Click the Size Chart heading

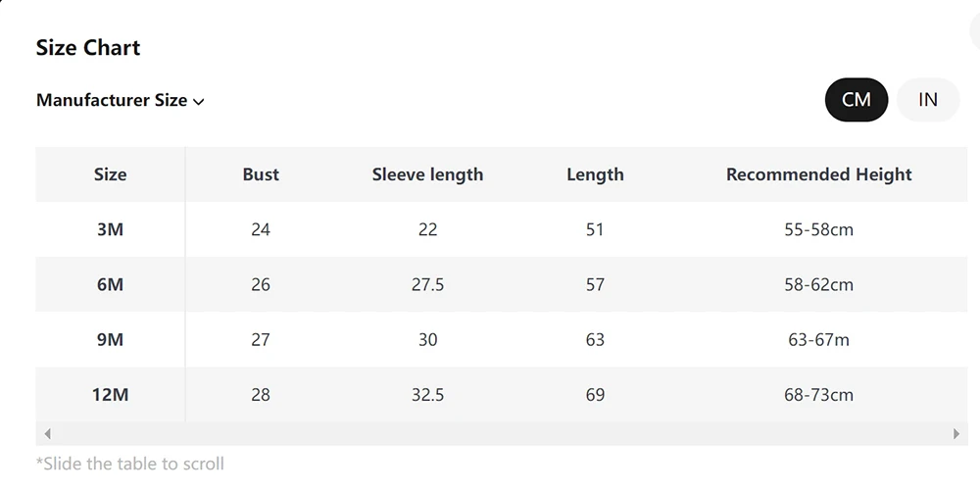tap(88, 48)
